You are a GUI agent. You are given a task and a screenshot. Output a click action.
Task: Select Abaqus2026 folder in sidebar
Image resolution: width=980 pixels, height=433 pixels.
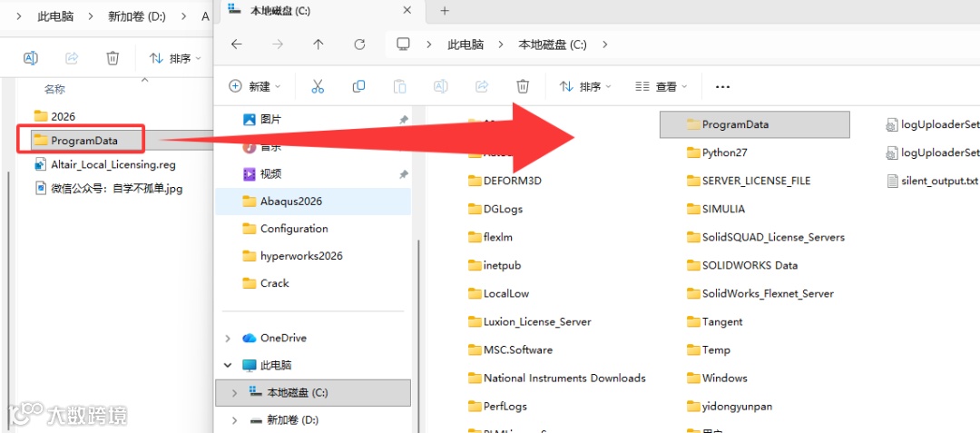coord(313,202)
